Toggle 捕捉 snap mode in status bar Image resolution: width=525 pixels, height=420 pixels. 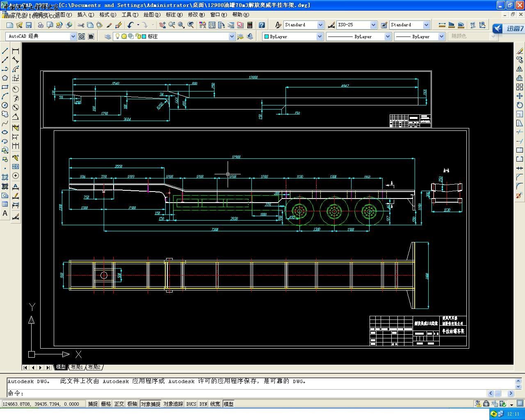click(93, 404)
